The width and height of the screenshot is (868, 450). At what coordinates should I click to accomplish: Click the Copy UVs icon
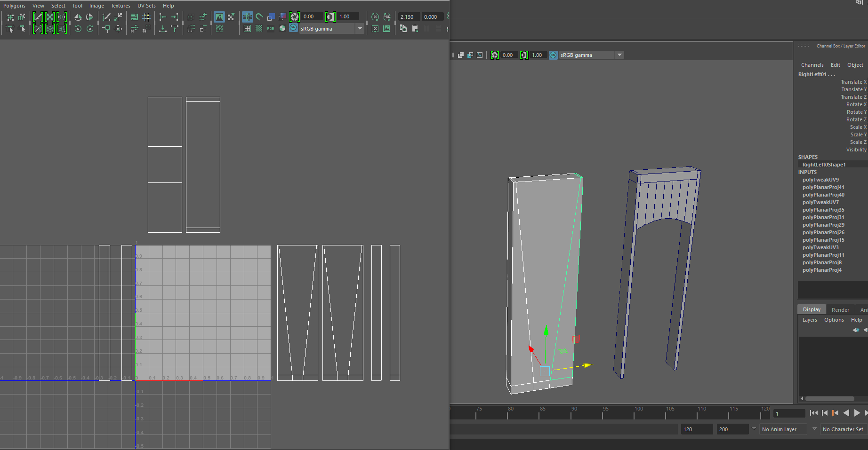tap(404, 28)
